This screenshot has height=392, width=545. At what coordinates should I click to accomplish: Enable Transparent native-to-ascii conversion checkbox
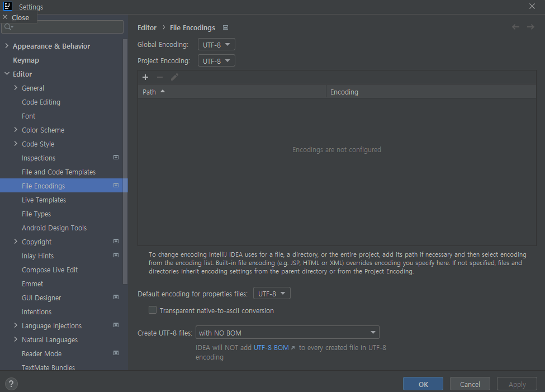(153, 310)
